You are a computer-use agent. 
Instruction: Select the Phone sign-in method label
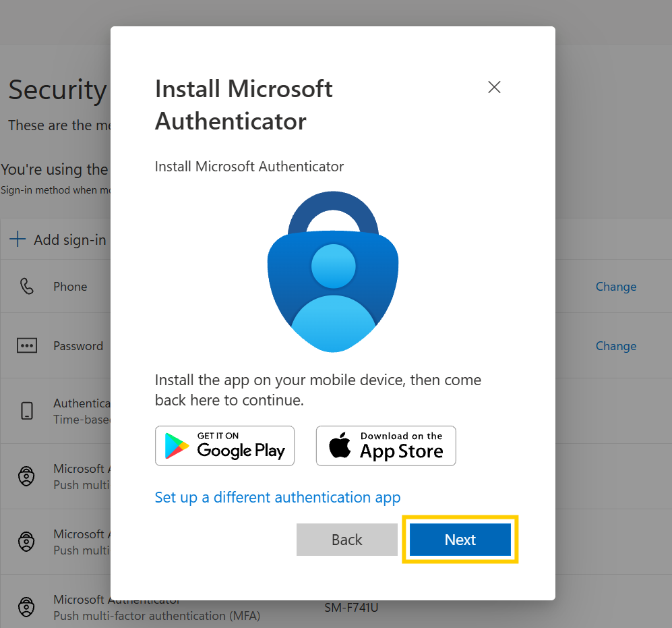(70, 287)
